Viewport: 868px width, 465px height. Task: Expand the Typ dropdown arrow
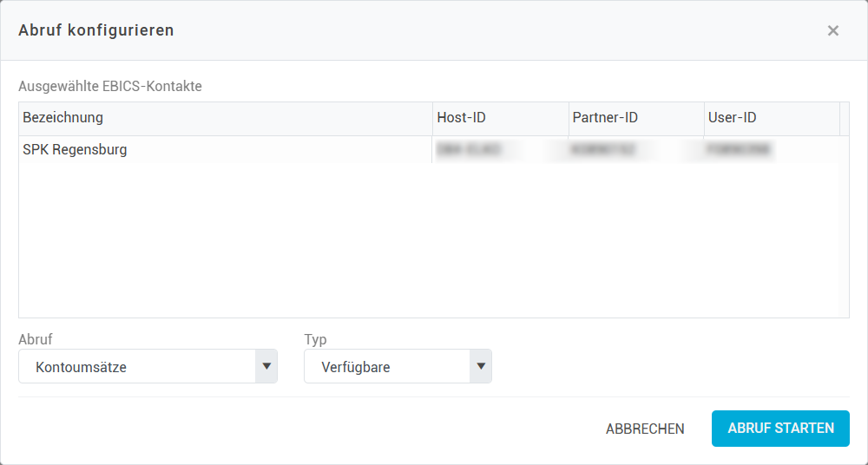pos(480,366)
